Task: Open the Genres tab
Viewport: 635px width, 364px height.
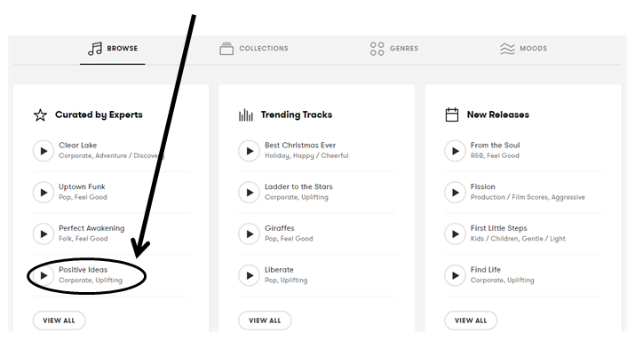Action: pos(393,49)
